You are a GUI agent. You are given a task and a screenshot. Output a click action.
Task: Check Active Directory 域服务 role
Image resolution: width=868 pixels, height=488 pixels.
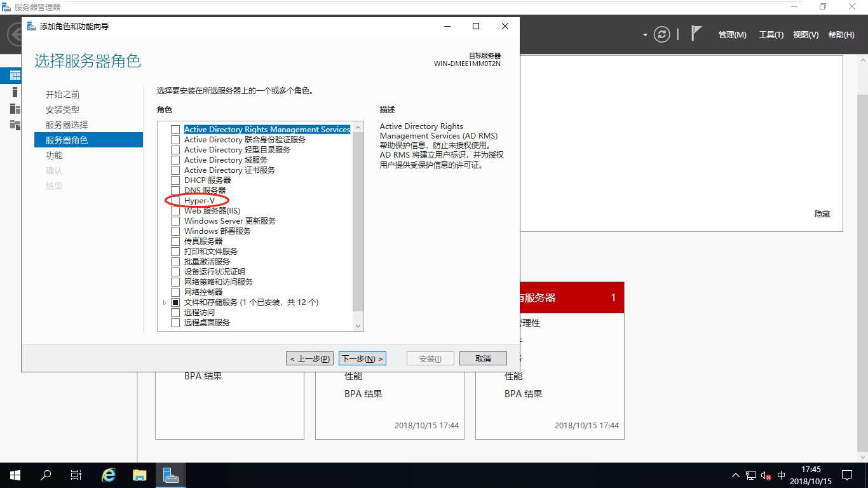[175, 160]
